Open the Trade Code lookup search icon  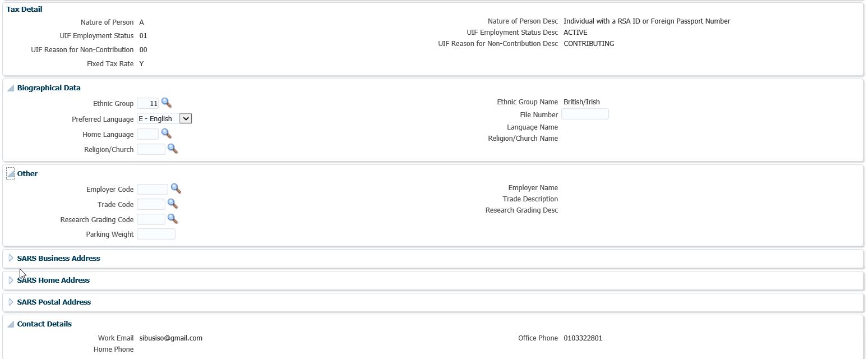coord(173,204)
